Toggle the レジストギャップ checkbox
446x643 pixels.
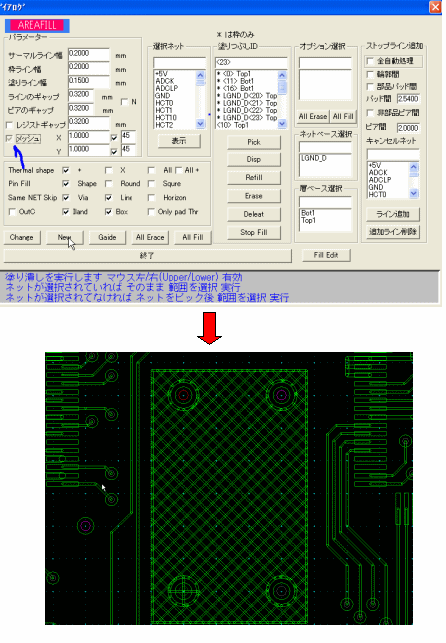10,125
